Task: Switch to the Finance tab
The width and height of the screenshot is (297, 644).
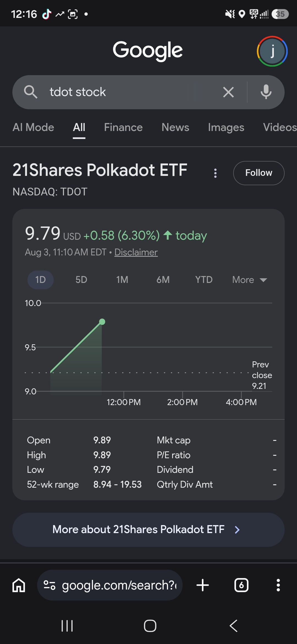Action: click(x=123, y=127)
